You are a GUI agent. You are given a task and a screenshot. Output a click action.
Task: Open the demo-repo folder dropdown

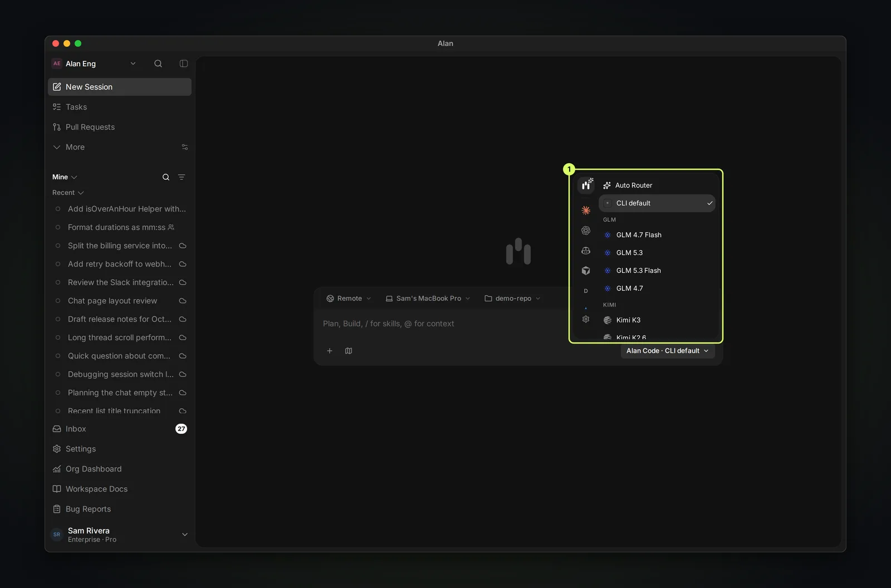pos(513,298)
